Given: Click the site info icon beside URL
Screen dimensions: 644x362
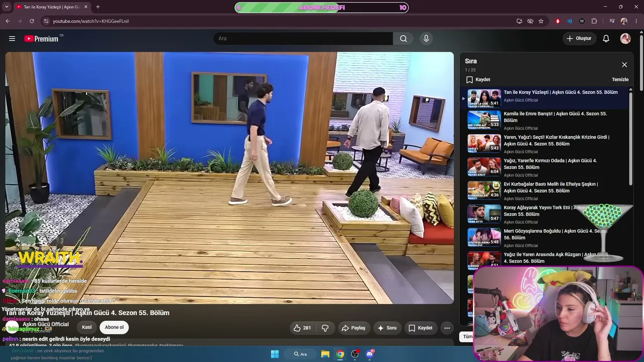Looking at the screenshot, I should point(46,21).
